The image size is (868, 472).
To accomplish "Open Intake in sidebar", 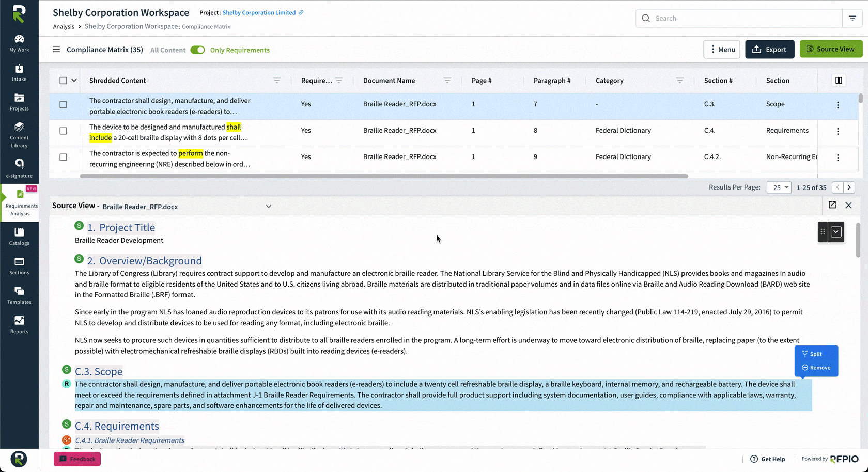I will [x=19, y=73].
